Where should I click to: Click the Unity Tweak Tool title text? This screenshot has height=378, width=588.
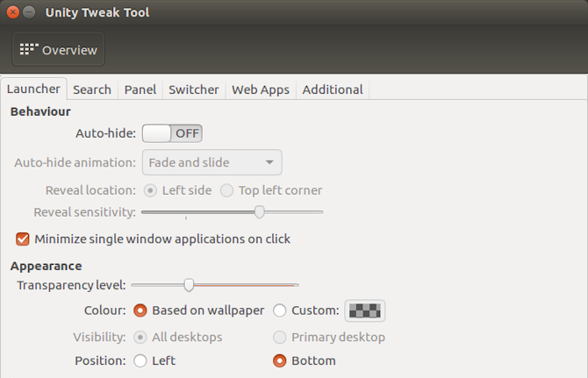[x=97, y=12]
